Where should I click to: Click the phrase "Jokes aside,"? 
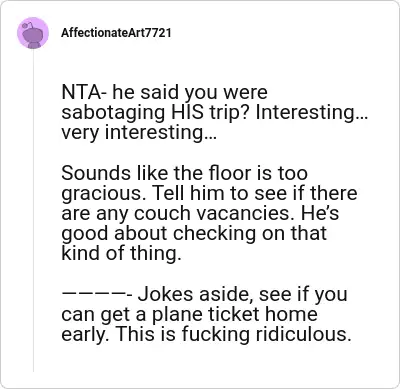tap(196, 295)
